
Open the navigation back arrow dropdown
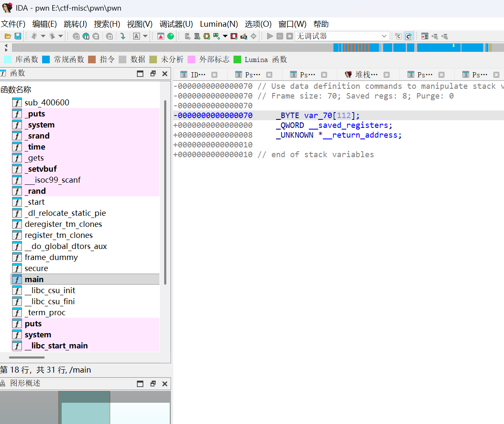(43, 36)
